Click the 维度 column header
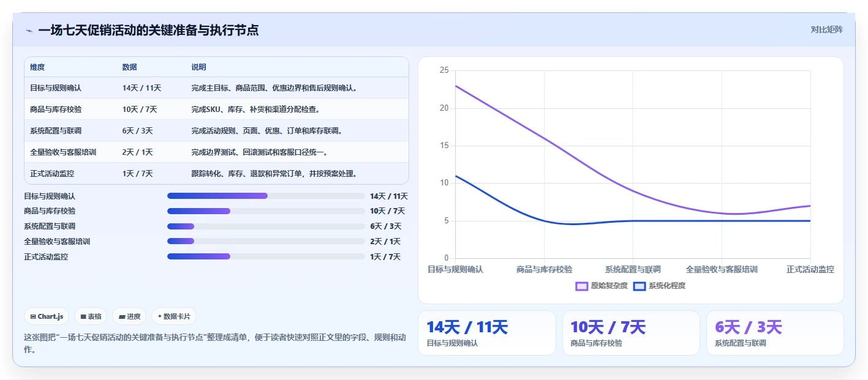This screenshot has width=868, height=380. (37, 67)
